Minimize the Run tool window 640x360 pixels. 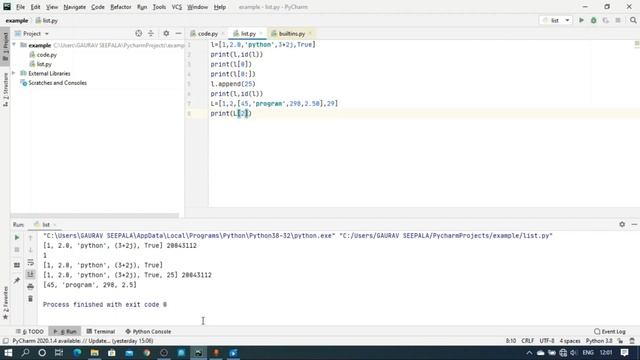(634, 224)
